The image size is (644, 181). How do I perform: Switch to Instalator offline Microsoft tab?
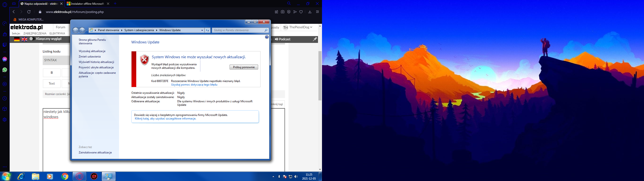(x=88, y=4)
